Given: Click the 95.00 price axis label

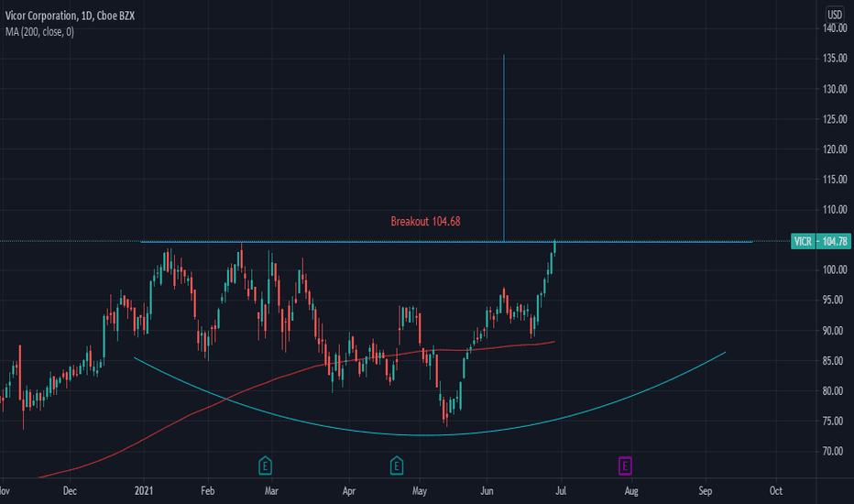Looking at the screenshot, I should coord(835,300).
